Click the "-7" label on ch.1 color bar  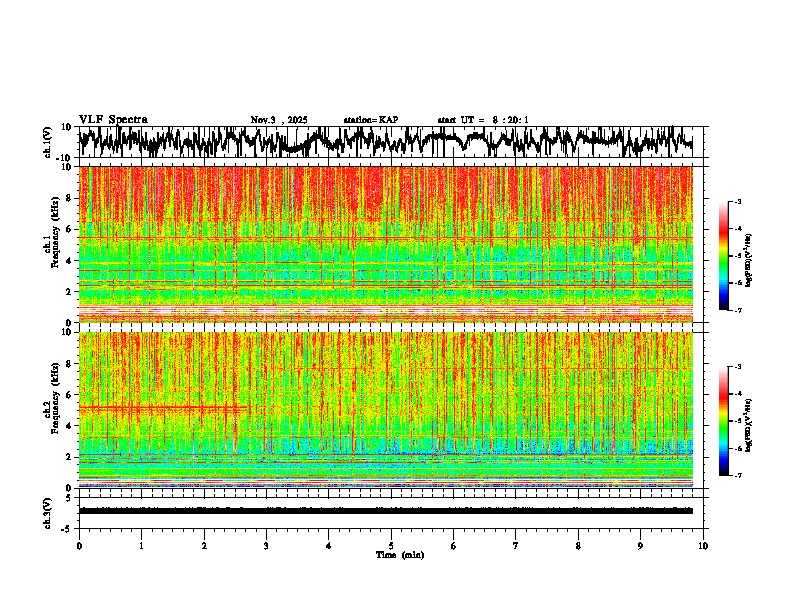pyautogui.click(x=738, y=310)
